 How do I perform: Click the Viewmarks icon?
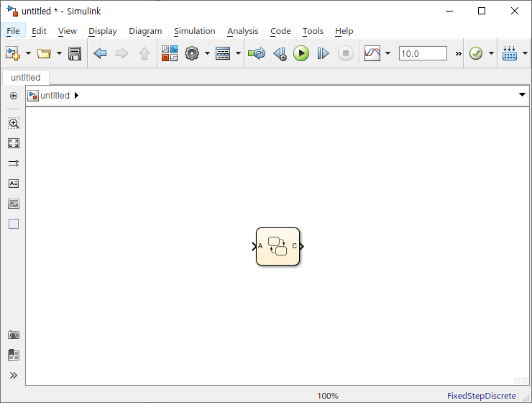click(x=14, y=355)
